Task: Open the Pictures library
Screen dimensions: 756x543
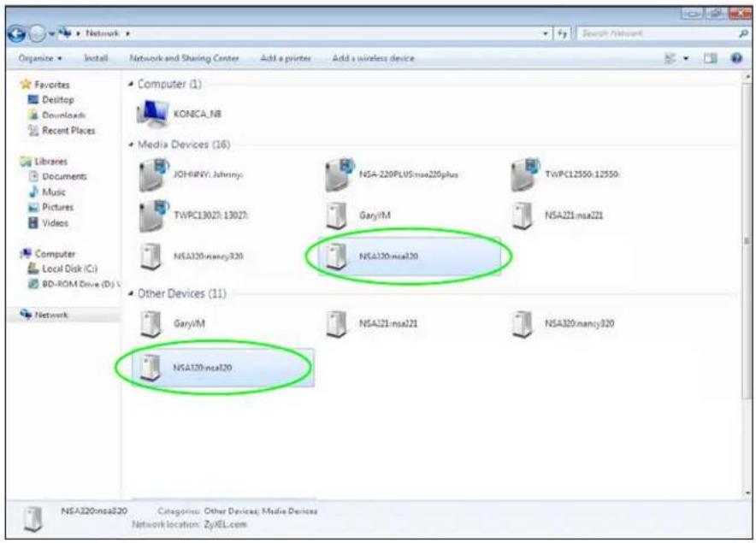Action: pos(57,207)
